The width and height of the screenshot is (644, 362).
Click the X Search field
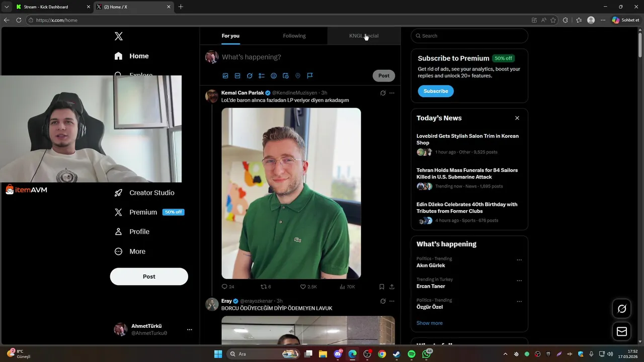point(469,36)
